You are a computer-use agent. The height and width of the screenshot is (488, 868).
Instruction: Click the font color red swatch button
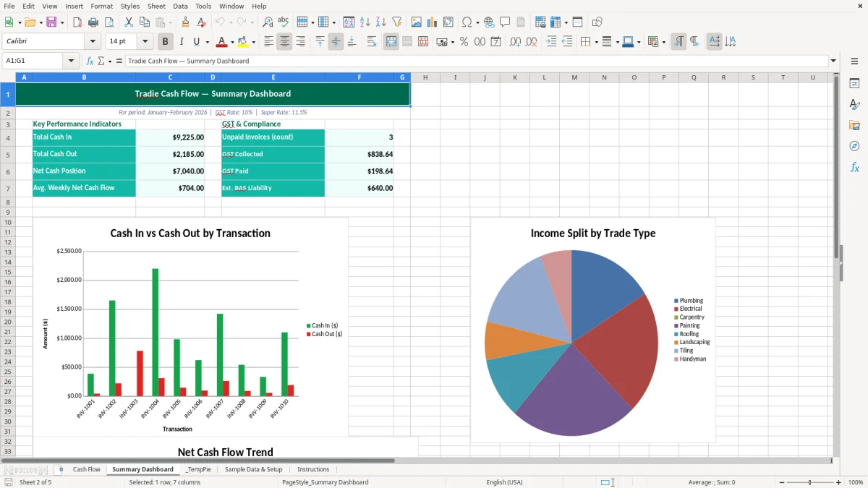tap(222, 42)
